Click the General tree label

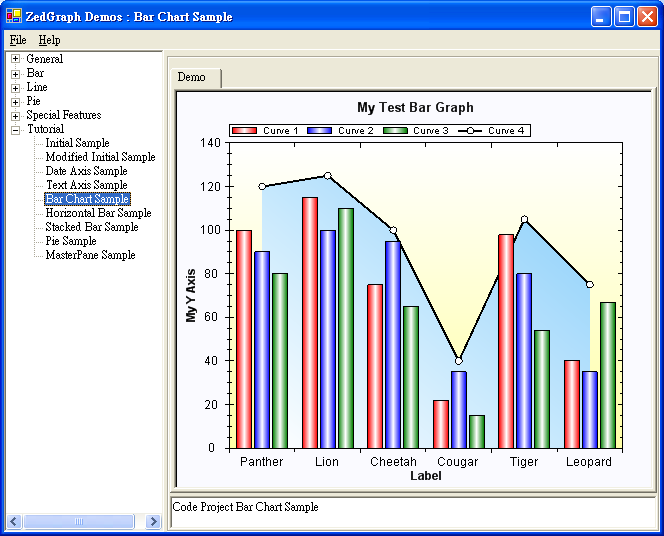click(44, 59)
